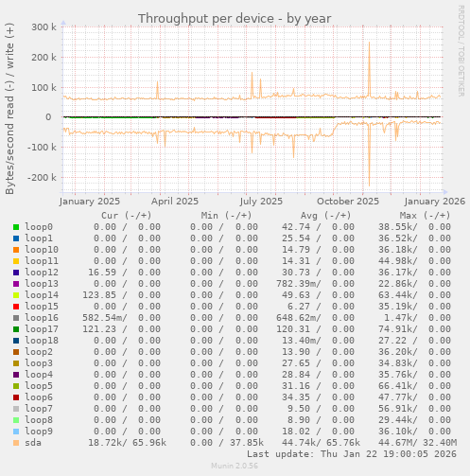Click the 74.91k loop17 max value
This screenshot has width=470, height=476.
(398, 329)
